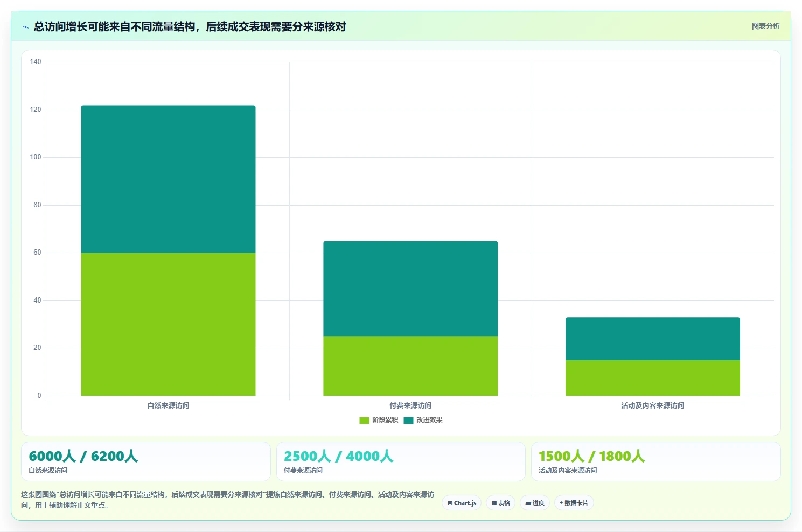Select the 数据卡片 chip
This screenshot has width=802, height=532.
(x=574, y=503)
